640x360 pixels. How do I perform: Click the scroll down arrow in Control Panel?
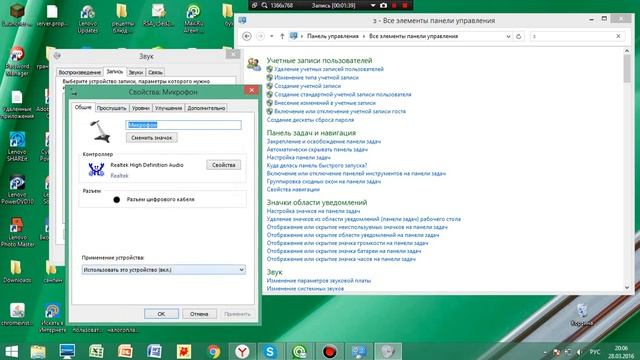tap(627, 288)
